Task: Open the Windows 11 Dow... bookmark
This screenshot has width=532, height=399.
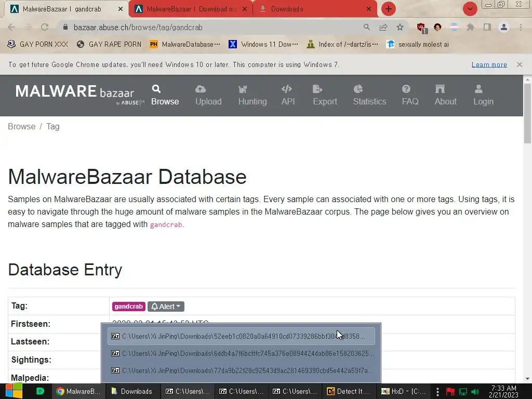Action: [x=263, y=45]
